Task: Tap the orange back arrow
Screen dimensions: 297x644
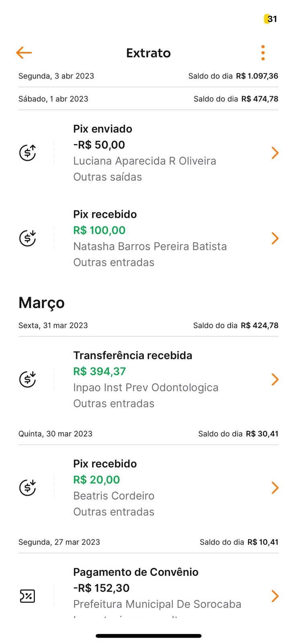Action: coord(24,53)
